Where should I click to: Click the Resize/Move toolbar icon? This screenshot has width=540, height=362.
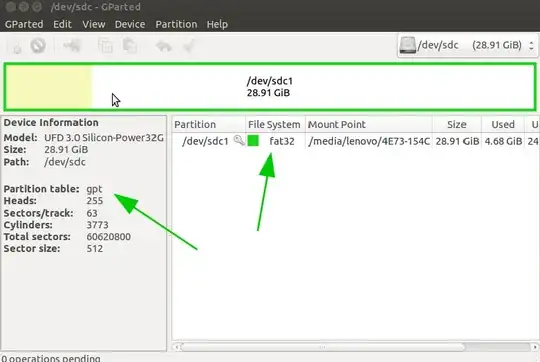coord(72,45)
